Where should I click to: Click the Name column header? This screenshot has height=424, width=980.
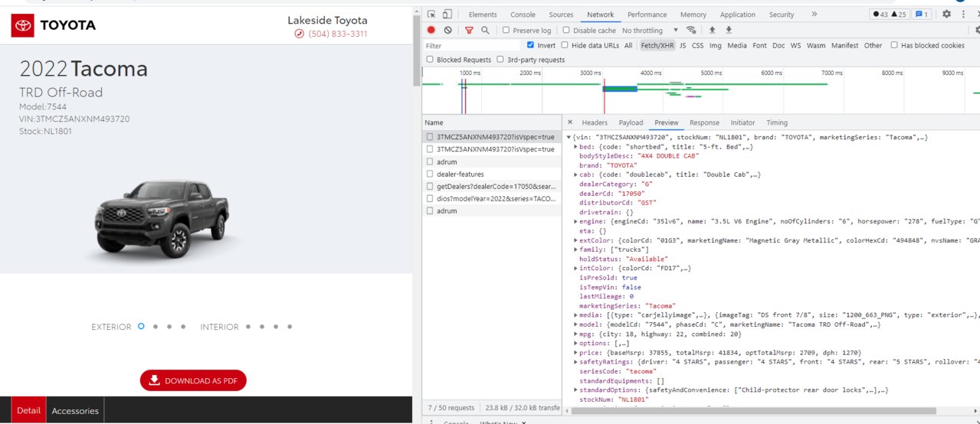pos(492,122)
